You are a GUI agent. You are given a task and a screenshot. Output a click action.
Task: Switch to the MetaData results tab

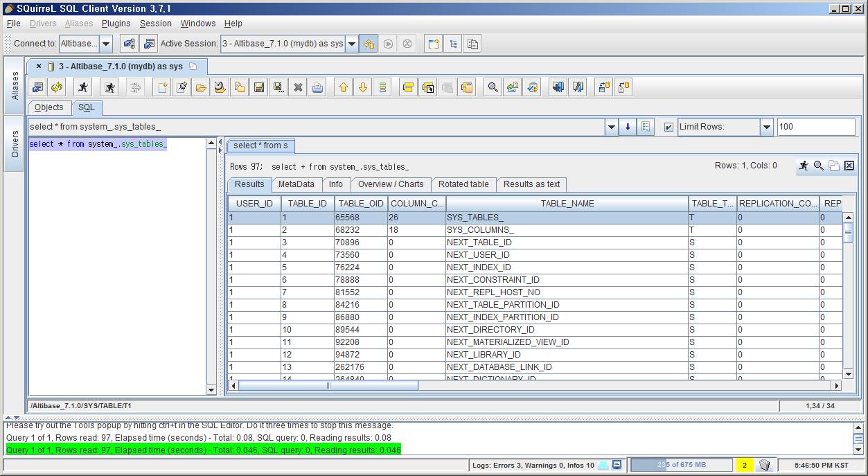[x=296, y=184]
